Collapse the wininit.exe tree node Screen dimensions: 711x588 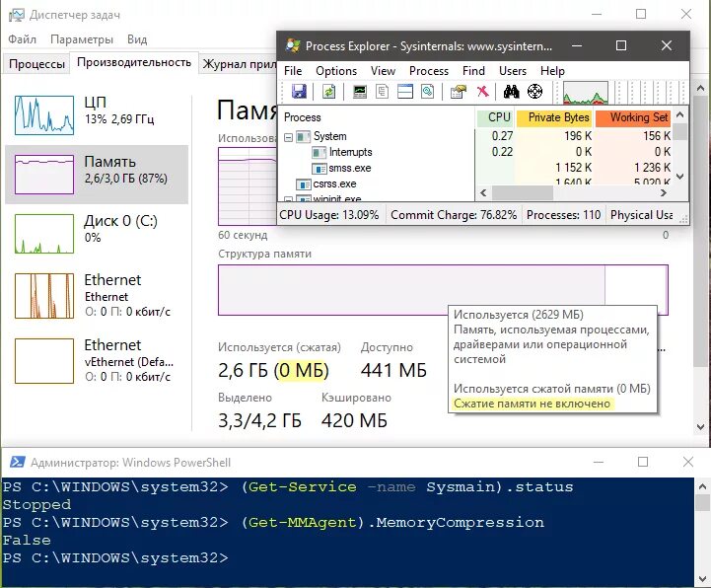coord(288,198)
